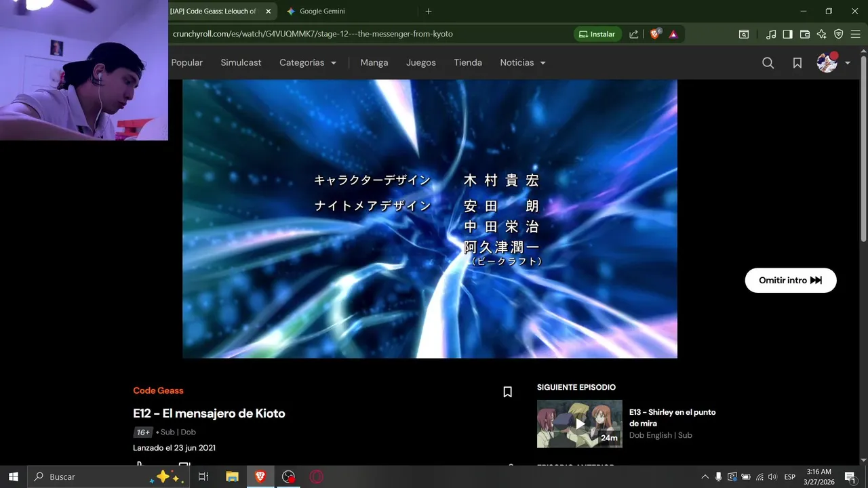The image size is (868, 488).
Task: Open the Windows Start menu
Action: (x=13, y=476)
